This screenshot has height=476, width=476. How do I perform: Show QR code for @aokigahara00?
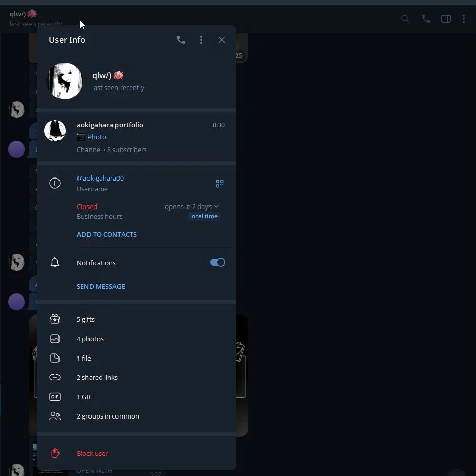(x=220, y=184)
